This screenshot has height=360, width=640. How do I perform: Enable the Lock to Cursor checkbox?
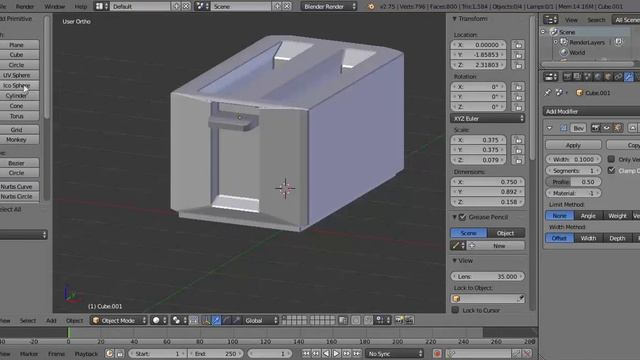pos(455,310)
